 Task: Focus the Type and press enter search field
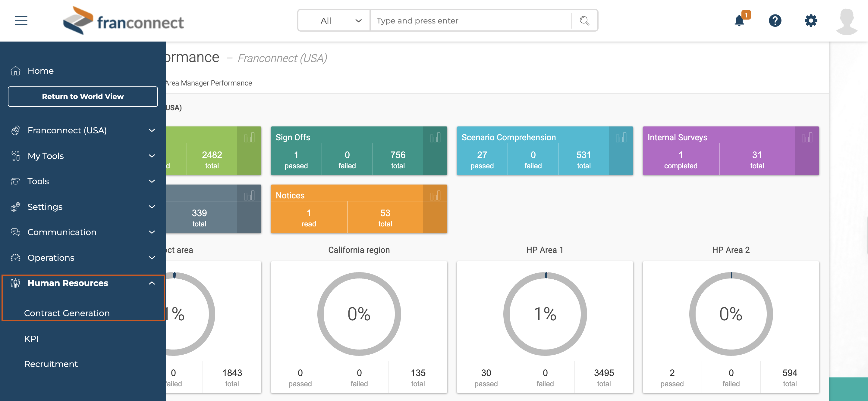pos(471,20)
